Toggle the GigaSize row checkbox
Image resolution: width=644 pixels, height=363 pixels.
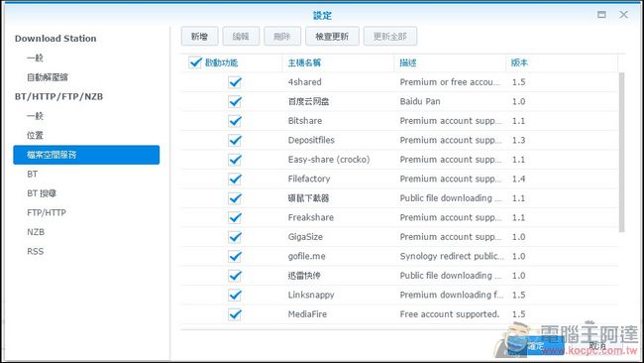[x=235, y=237]
